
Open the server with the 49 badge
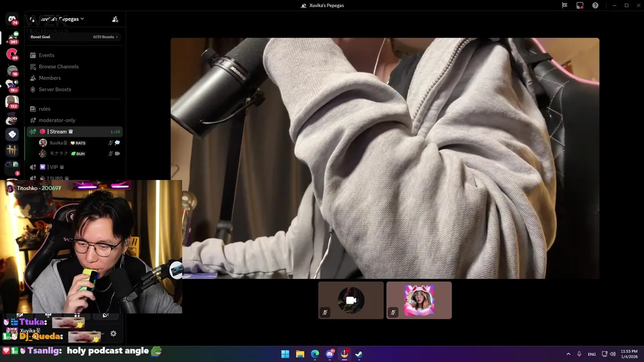pos(12,53)
